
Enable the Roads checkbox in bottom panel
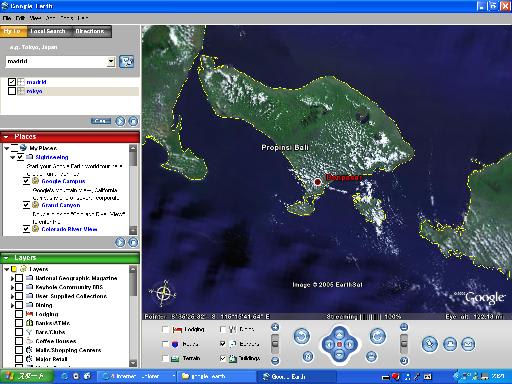point(165,344)
